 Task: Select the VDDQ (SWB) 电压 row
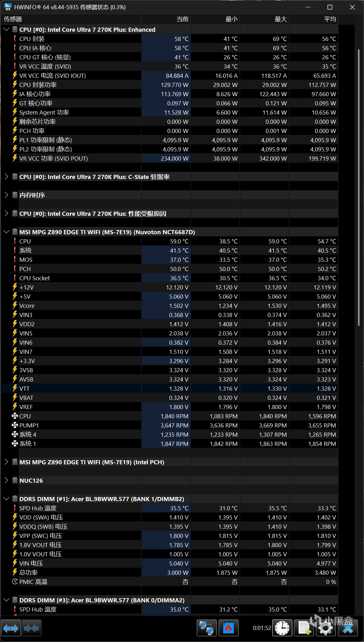point(169,526)
